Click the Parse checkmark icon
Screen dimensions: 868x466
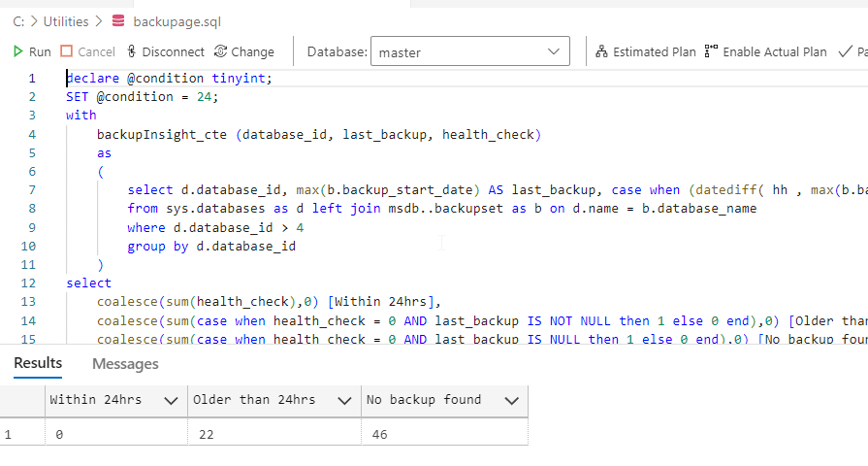click(846, 51)
